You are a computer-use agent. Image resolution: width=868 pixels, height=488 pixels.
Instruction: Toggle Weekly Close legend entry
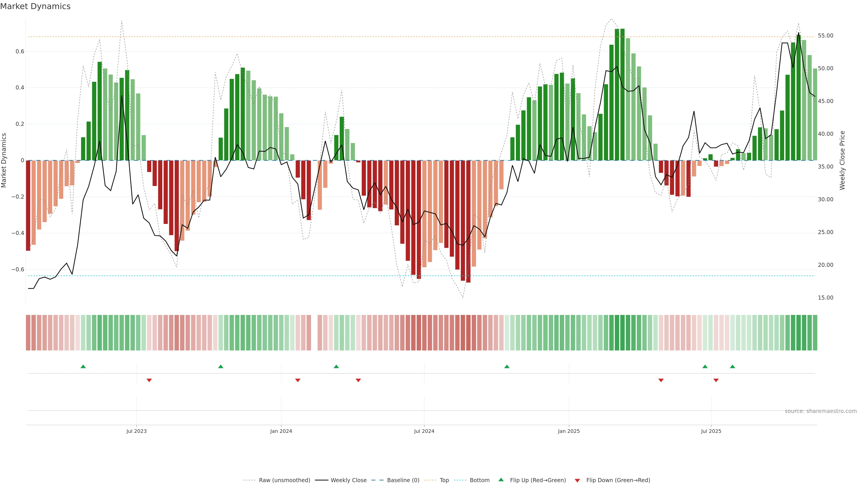point(348,480)
